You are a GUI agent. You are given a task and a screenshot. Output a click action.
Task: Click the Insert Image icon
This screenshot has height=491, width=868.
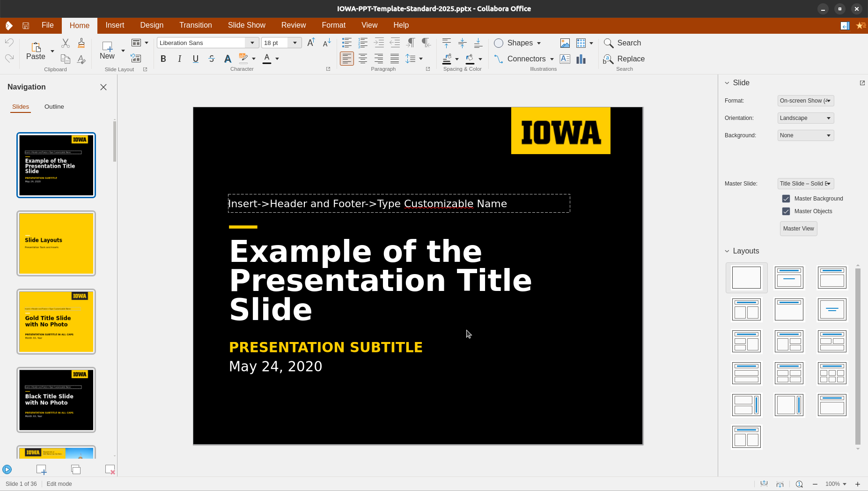(x=565, y=43)
